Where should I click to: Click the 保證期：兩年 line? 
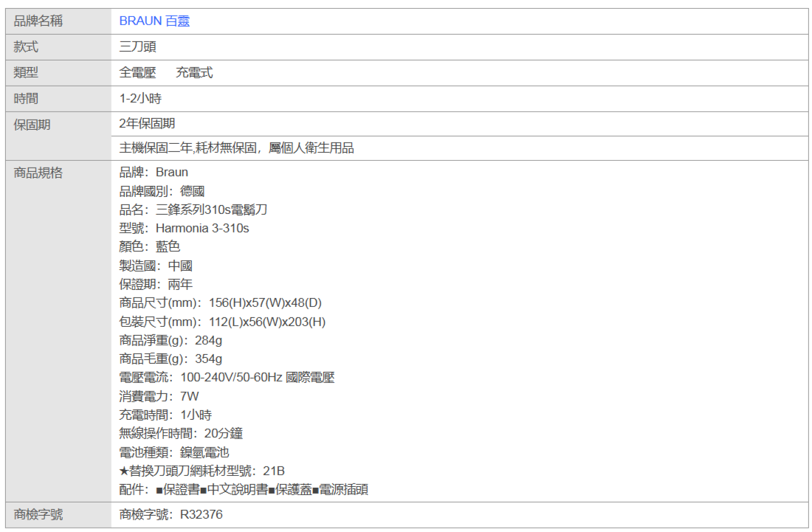coord(156,285)
